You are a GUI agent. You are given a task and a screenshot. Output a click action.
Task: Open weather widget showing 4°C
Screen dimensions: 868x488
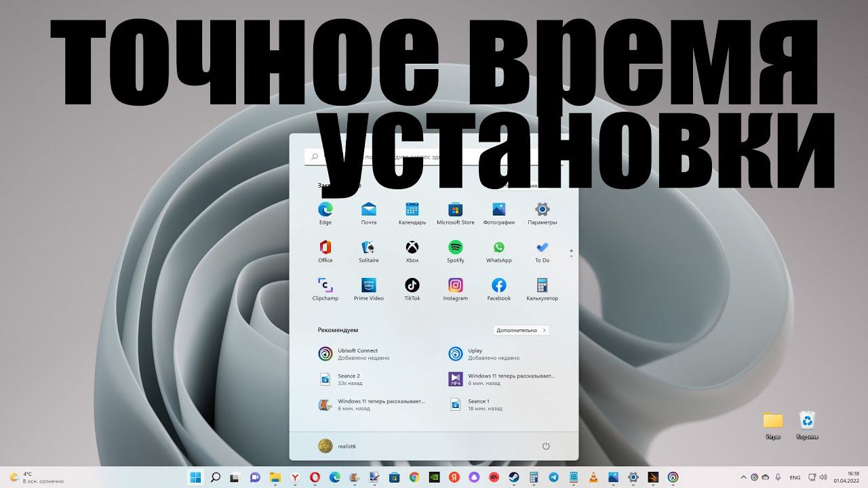(37, 477)
